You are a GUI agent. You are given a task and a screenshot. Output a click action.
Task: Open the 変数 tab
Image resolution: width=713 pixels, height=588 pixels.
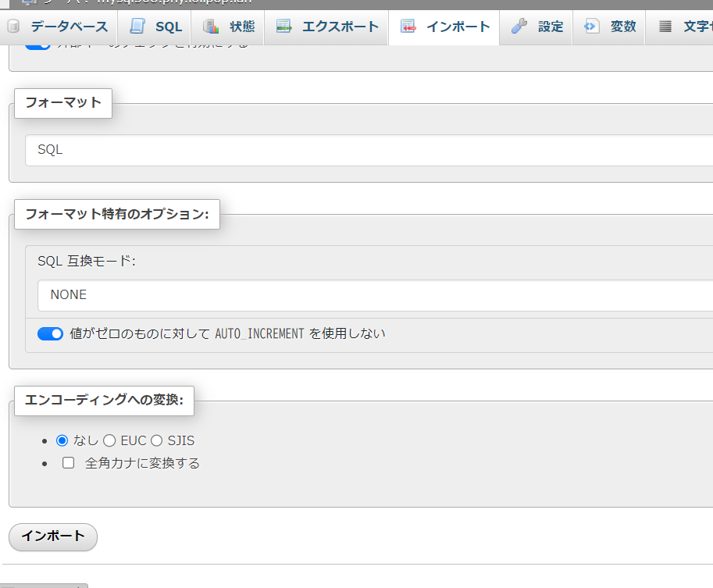click(x=622, y=27)
